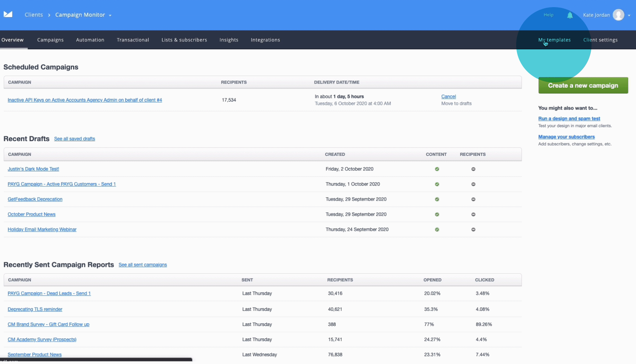Open September Product News report
The height and width of the screenshot is (364, 636).
pos(34,355)
